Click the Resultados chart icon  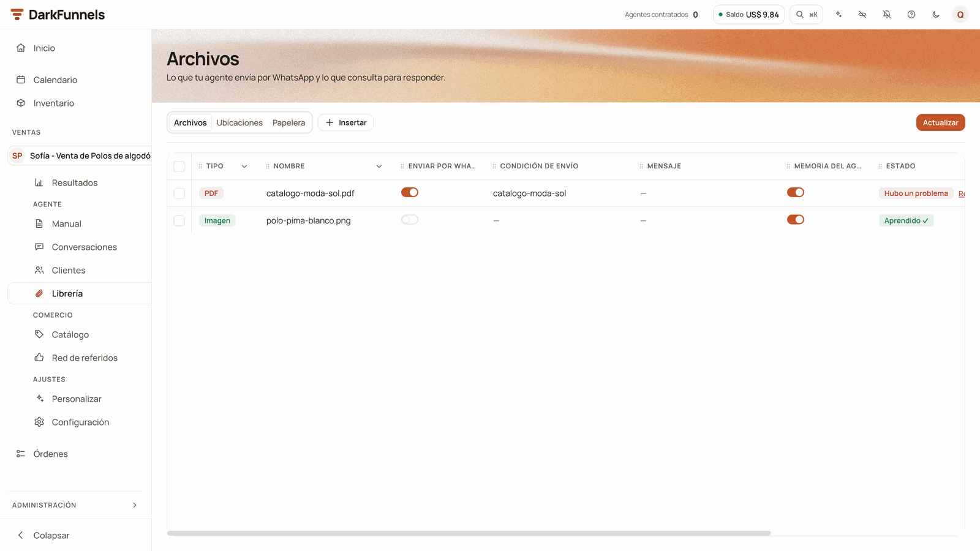[39, 182]
